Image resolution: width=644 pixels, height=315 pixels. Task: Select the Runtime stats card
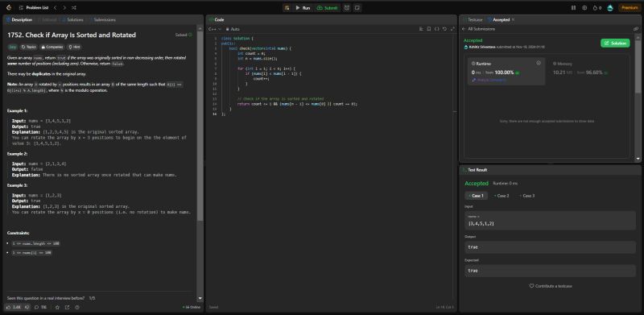point(506,72)
